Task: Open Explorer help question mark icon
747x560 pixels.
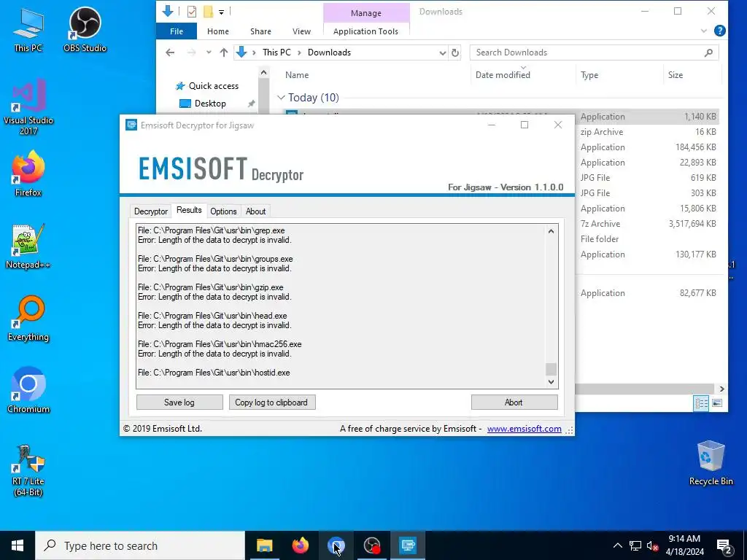Action: tap(720, 31)
